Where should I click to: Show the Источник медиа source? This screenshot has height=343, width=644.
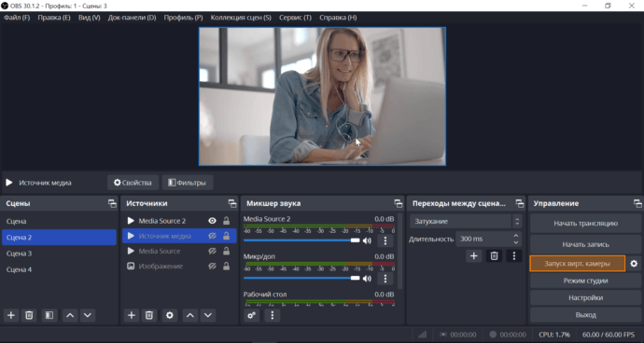pos(212,236)
